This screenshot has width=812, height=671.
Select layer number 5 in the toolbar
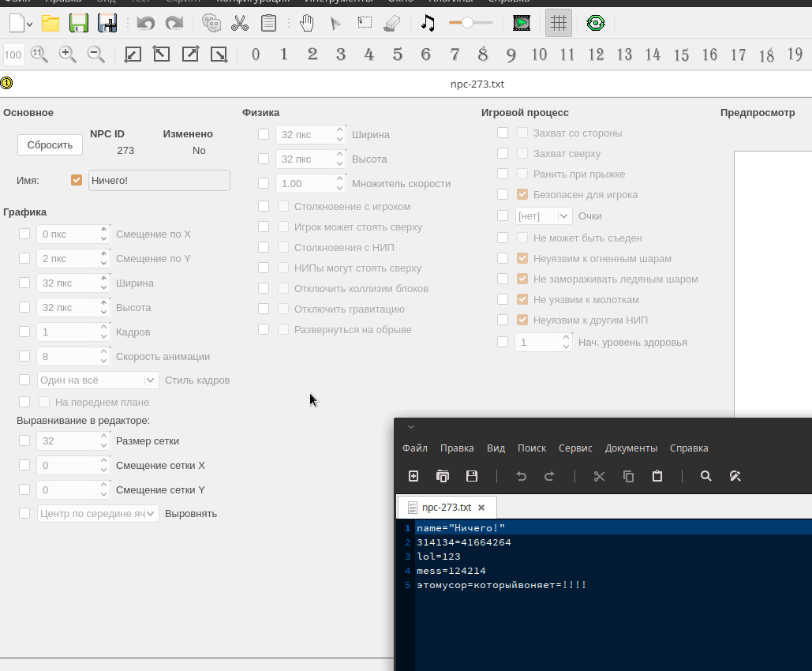pyautogui.click(x=397, y=54)
